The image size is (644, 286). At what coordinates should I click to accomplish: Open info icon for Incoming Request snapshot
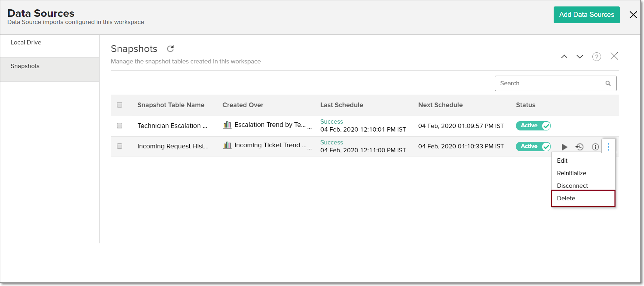(x=595, y=147)
